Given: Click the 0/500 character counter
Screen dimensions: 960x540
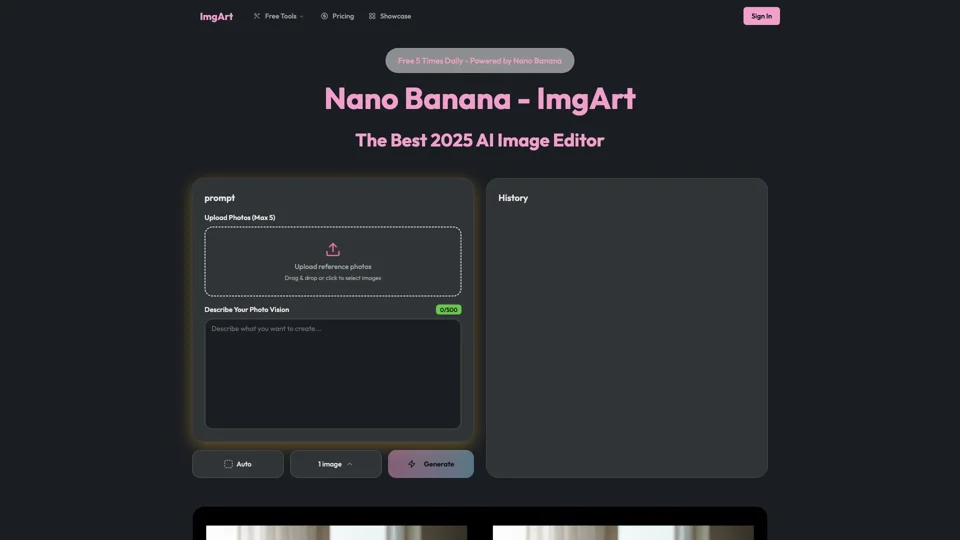Looking at the screenshot, I should [x=448, y=310].
